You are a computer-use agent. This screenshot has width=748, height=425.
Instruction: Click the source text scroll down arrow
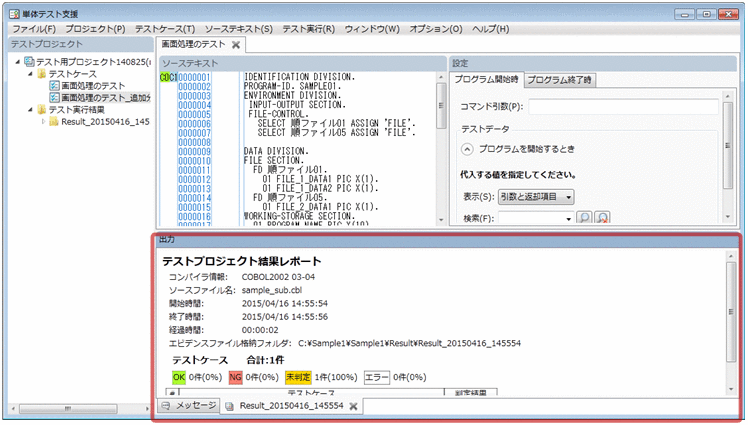(x=441, y=220)
